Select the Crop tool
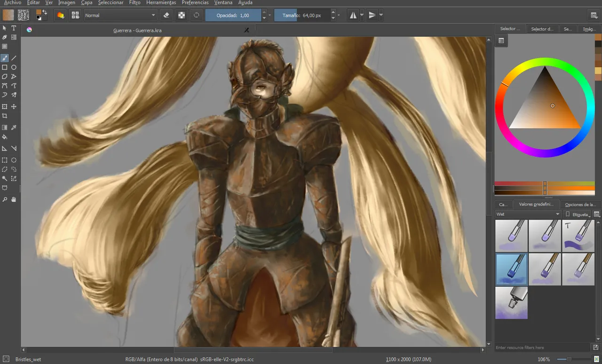The width and height of the screenshot is (602, 364). (5, 116)
